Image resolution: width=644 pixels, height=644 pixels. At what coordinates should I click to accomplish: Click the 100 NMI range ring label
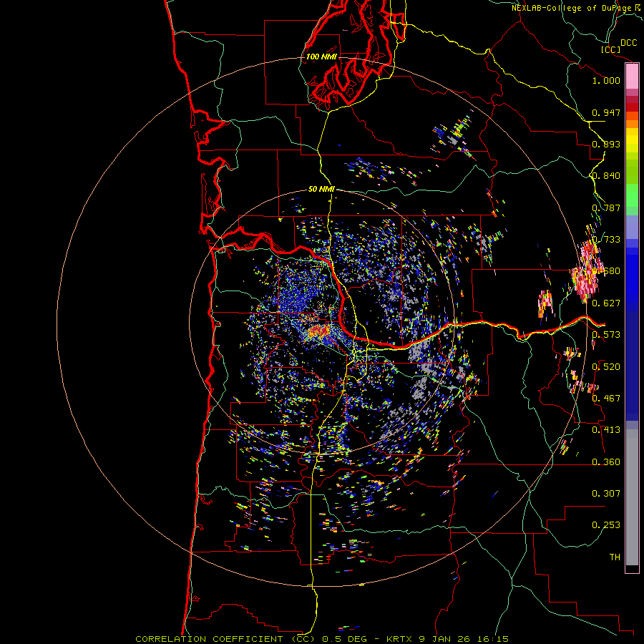click(321, 57)
